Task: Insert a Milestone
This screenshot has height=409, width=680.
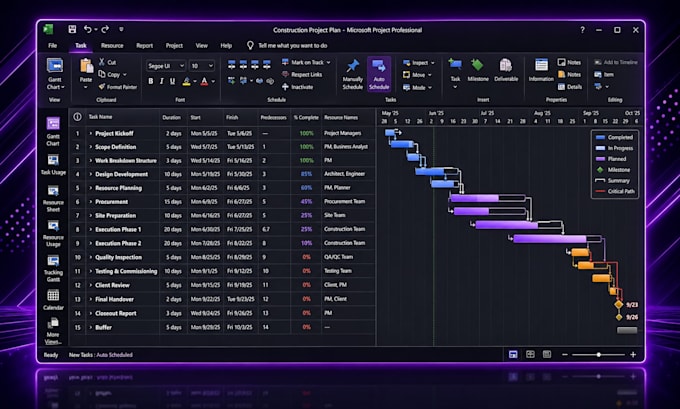Action: (477, 70)
